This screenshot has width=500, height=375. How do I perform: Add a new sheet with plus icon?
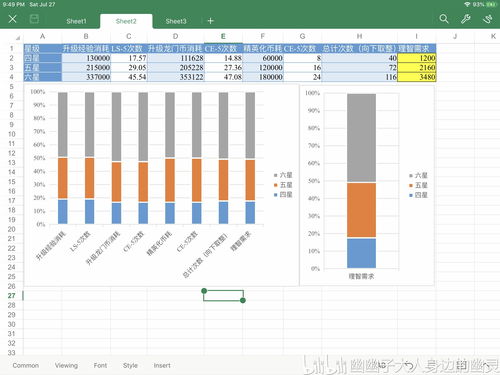point(210,21)
